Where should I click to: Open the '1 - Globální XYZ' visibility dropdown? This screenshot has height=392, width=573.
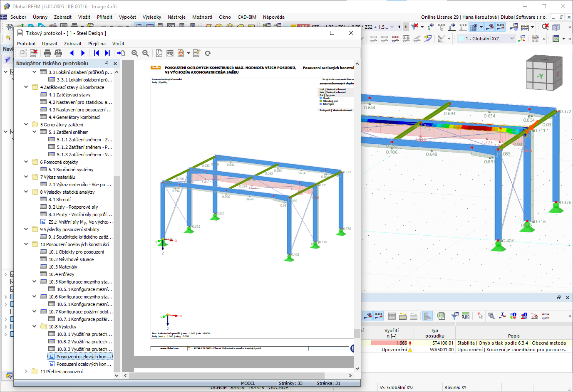513,38
